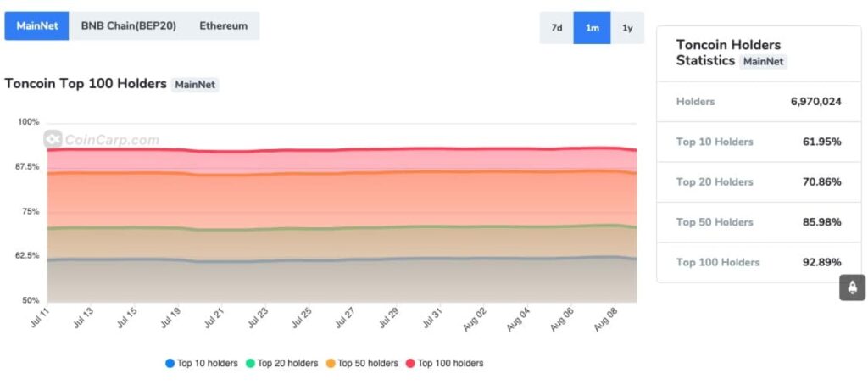Click the Top 100 Holders percentage value
The width and height of the screenshot is (868, 385).
[x=821, y=262]
